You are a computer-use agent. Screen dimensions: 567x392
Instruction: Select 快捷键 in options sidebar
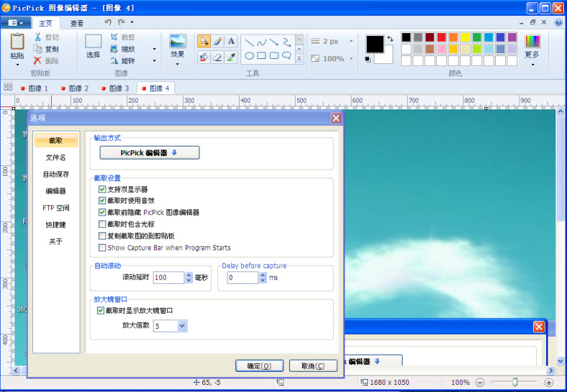point(56,224)
